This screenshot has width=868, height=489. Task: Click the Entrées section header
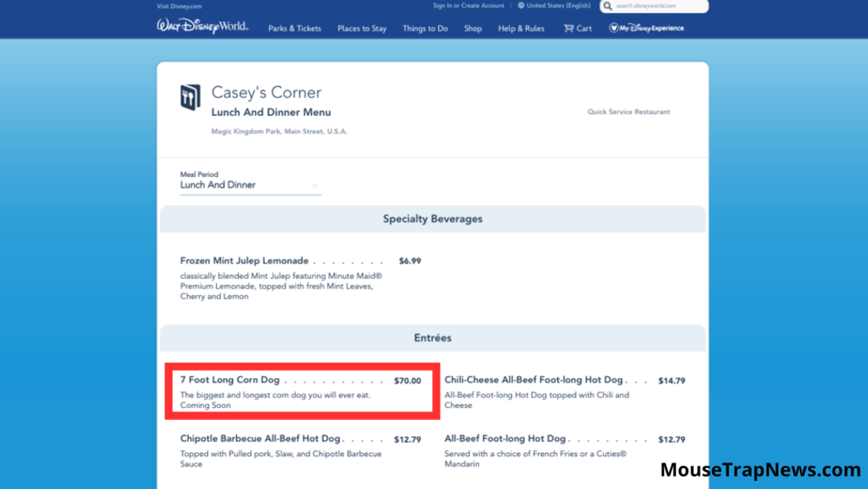[432, 338]
